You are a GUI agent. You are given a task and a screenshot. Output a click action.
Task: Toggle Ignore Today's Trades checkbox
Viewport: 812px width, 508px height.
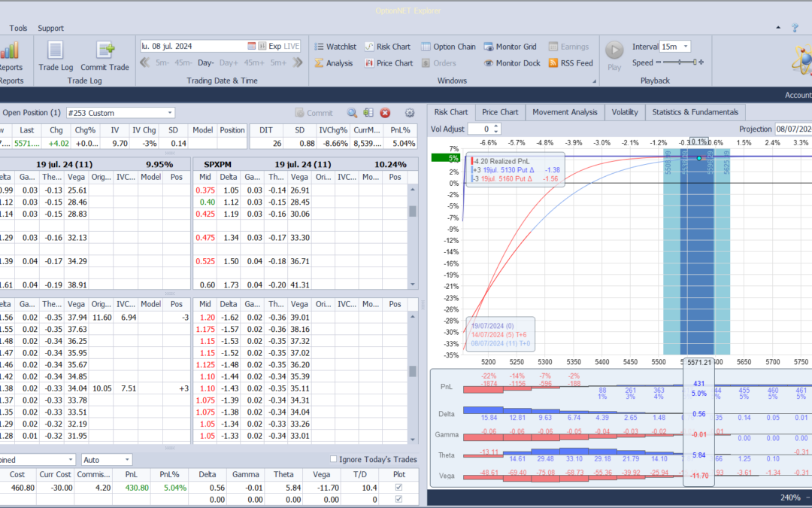coord(334,459)
